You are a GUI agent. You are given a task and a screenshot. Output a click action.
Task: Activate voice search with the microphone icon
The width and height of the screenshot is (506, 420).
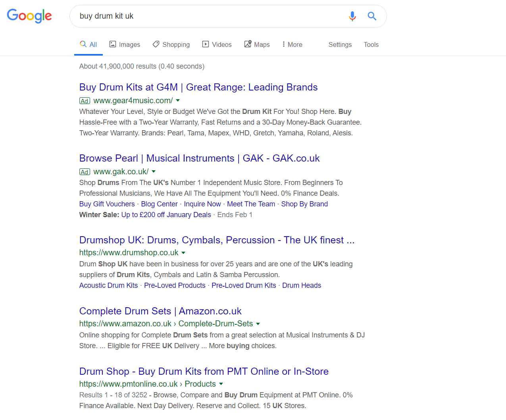352,16
